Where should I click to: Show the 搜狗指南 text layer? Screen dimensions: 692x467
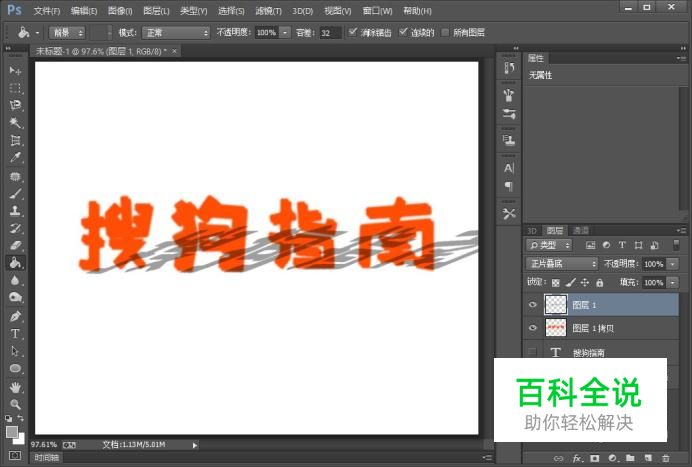point(533,352)
